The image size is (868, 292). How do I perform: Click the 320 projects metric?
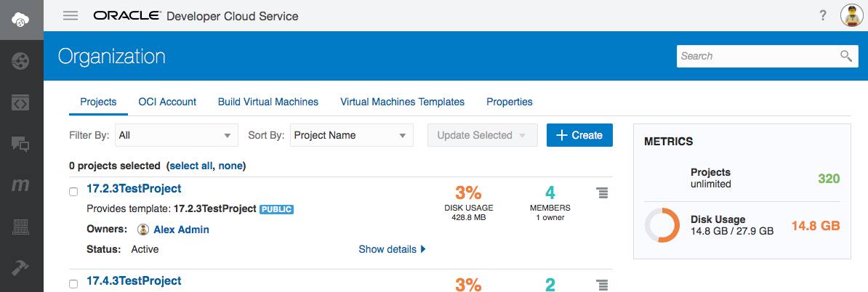tap(829, 179)
